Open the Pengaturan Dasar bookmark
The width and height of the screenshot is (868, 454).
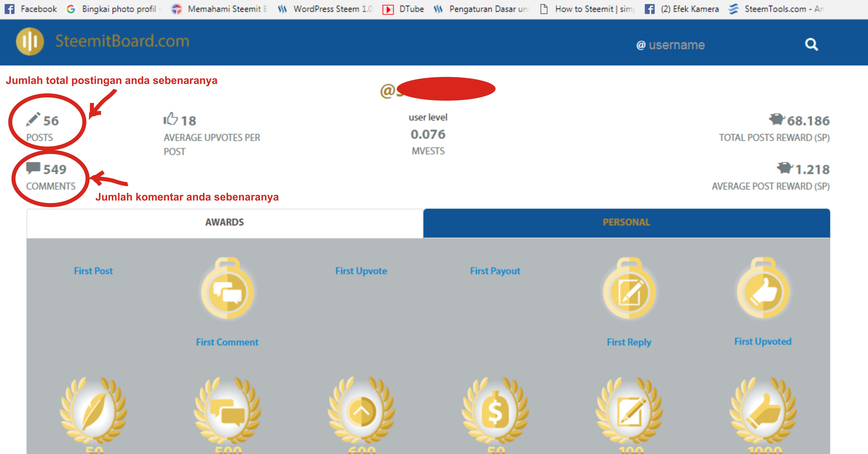481,9
